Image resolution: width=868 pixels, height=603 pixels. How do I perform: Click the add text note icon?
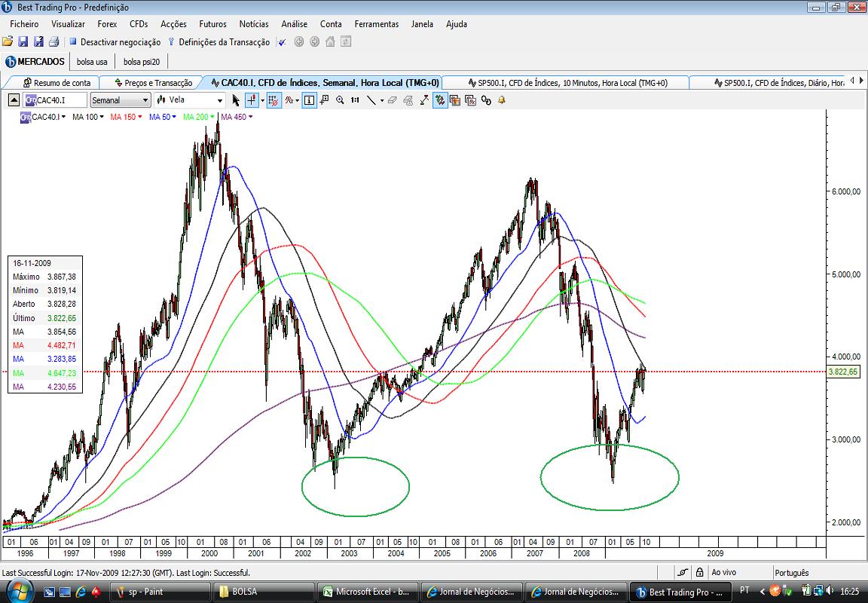point(325,100)
